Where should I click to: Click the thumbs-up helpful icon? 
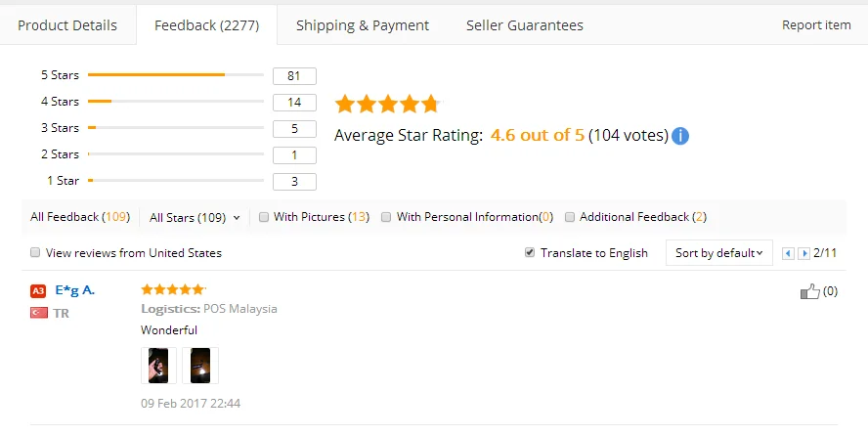tap(809, 291)
